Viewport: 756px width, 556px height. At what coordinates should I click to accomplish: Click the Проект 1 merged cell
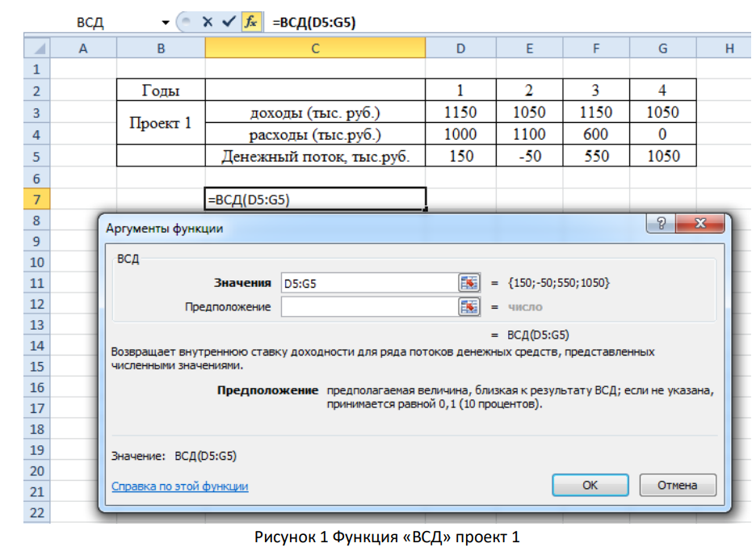coord(161,123)
